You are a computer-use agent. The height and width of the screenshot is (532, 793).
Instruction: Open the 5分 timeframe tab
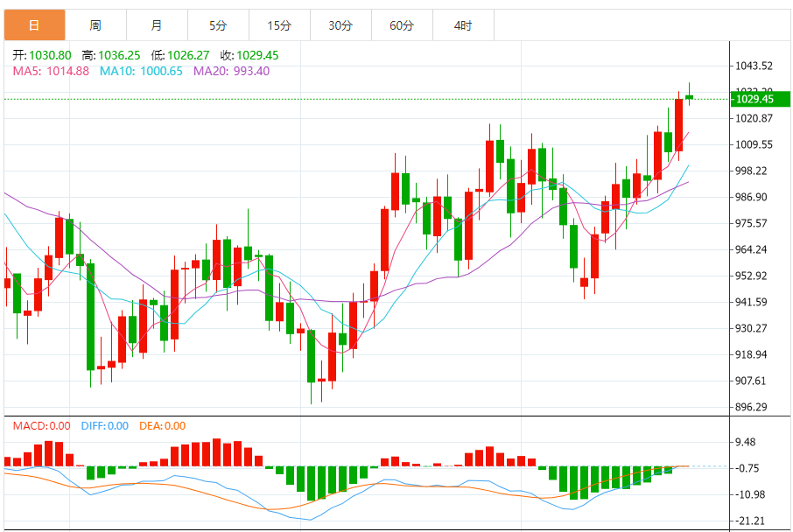tap(218, 25)
